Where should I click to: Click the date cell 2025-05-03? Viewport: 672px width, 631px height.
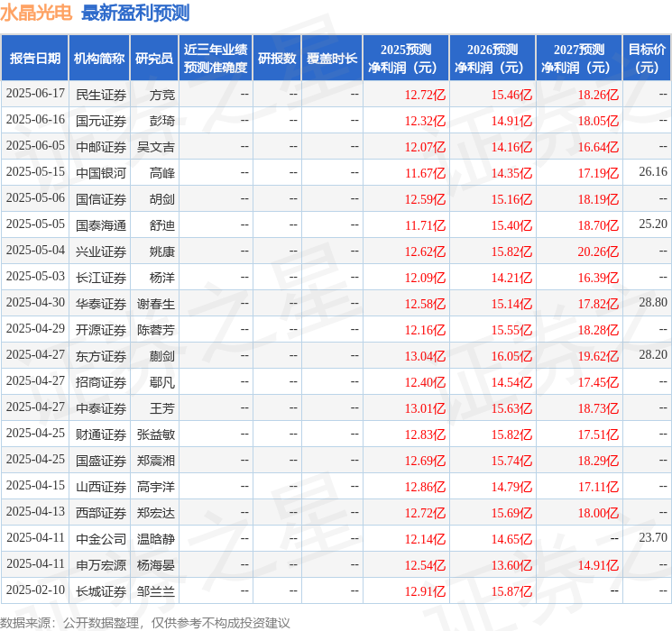(x=35, y=277)
